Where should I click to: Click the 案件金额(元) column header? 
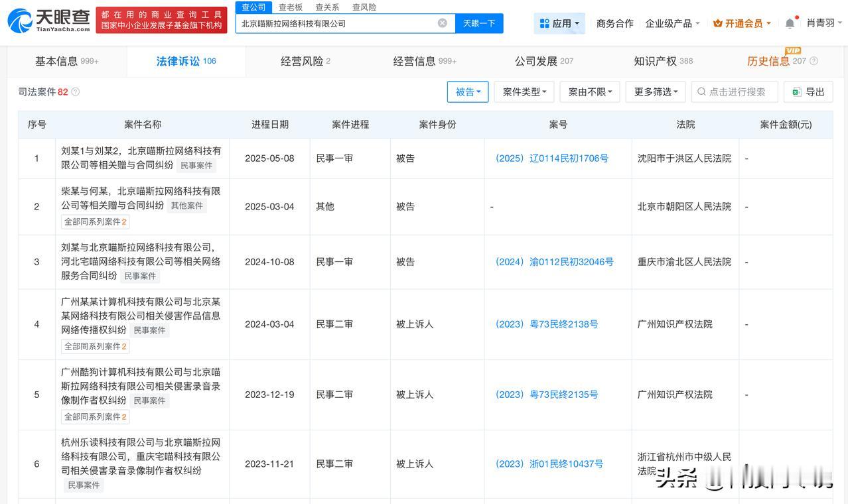786,125
